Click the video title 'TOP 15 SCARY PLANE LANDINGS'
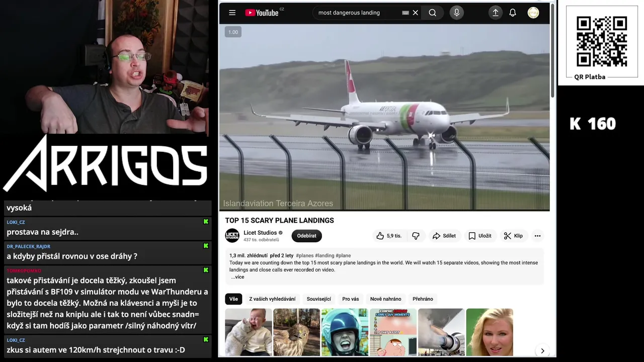Image resolution: width=644 pixels, height=362 pixels. tap(279, 220)
